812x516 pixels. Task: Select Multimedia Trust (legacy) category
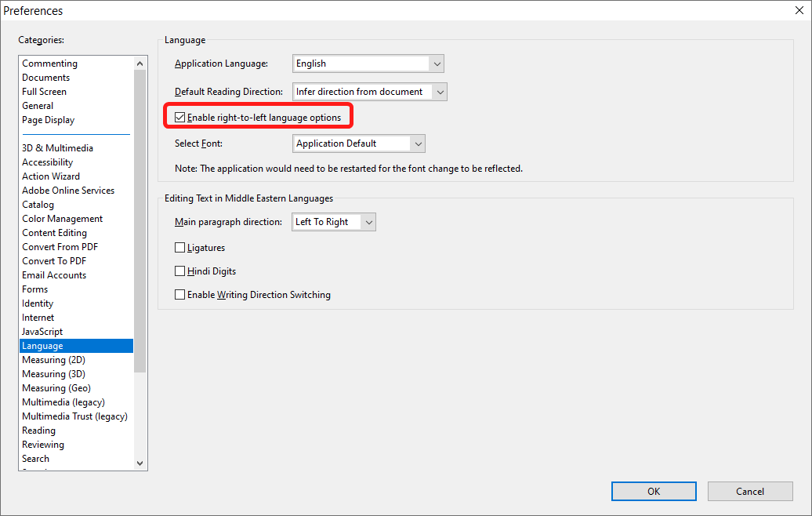click(74, 416)
